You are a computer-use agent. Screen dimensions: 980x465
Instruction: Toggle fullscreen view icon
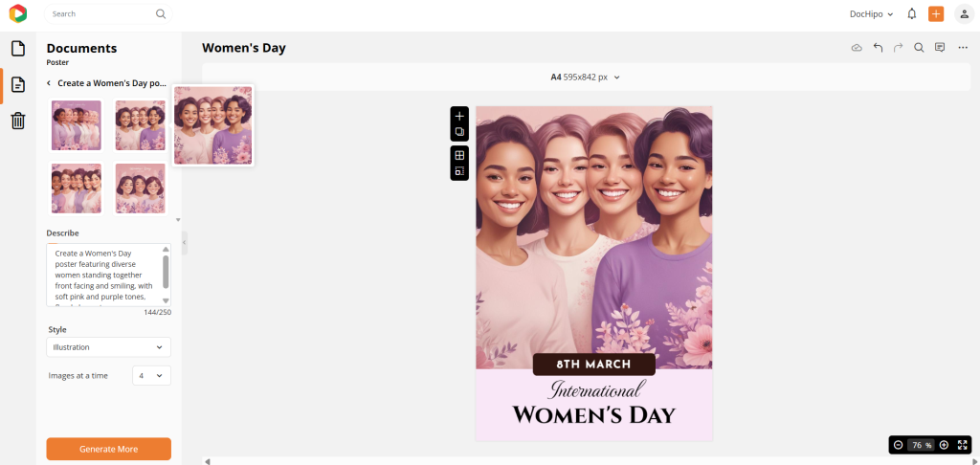pyautogui.click(x=963, y=445)
